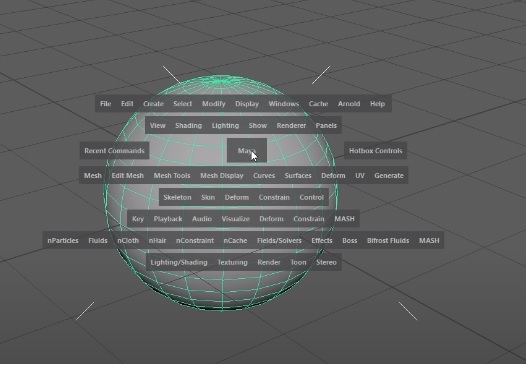Open the MASH menu in the Key row
The image size is (526, 370).
345,219
